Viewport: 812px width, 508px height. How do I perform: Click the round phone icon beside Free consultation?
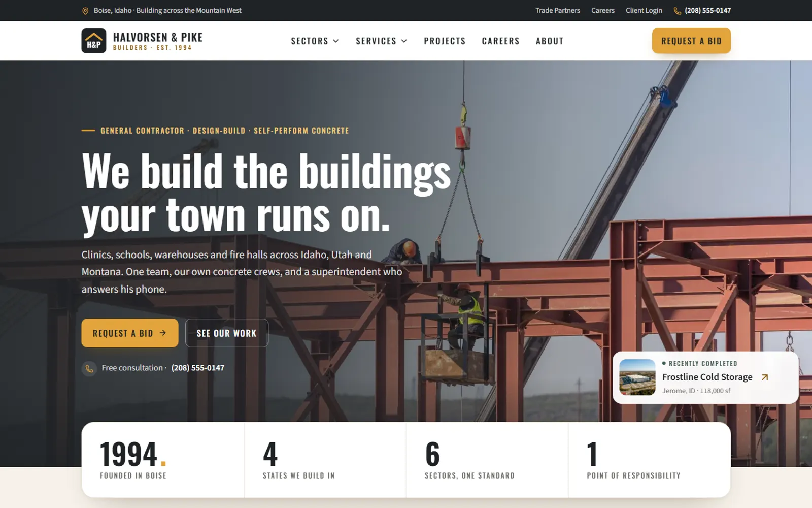pos(89,368)
